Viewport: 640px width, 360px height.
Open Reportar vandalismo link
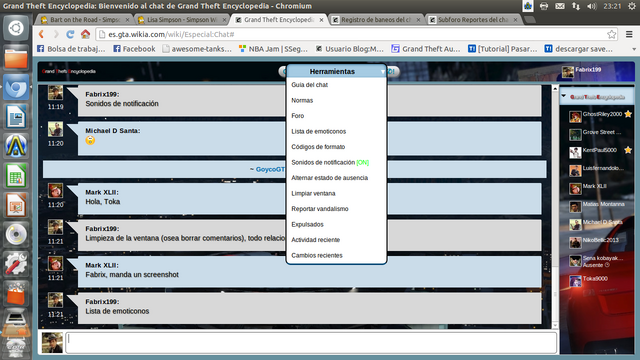[320, 209]
